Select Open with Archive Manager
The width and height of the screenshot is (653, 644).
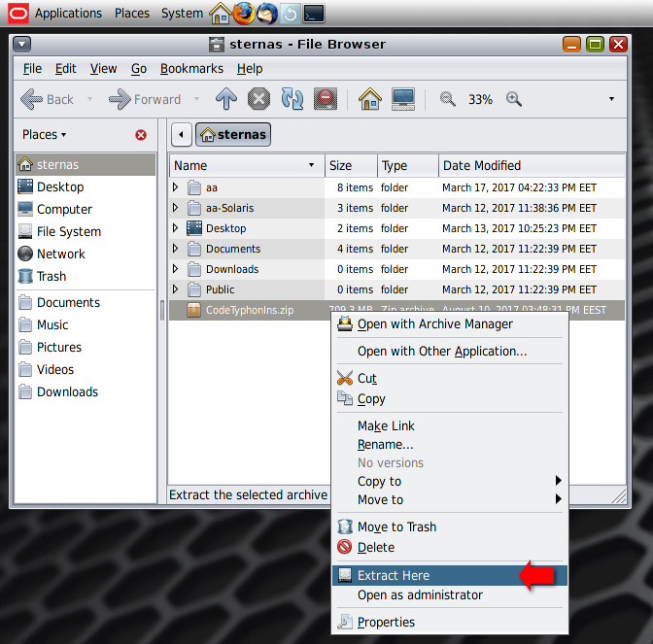(434, 324)
